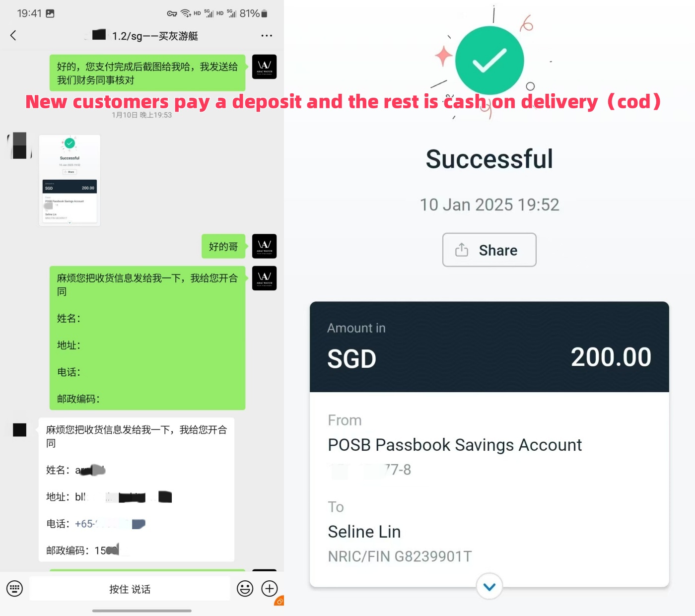
Task: Tap the white shipping info reply bubble
Action: (137, 490)
